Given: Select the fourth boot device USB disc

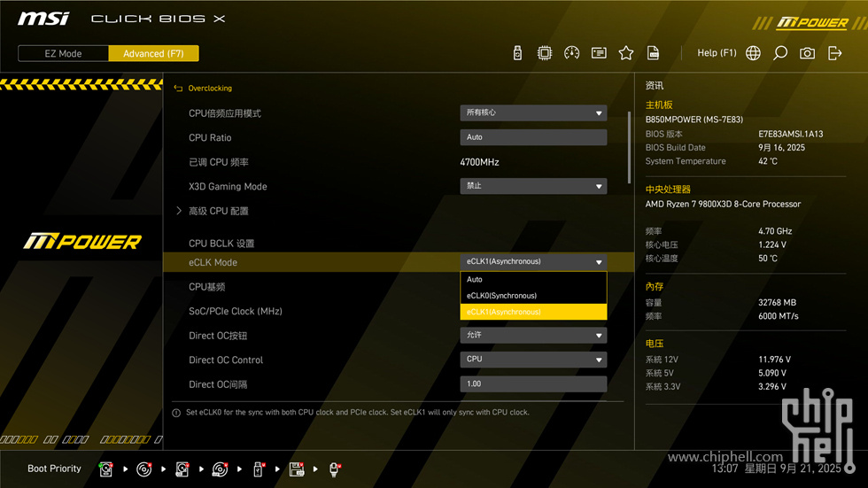Looking at the screenshot, I should (x=221, y=469).
